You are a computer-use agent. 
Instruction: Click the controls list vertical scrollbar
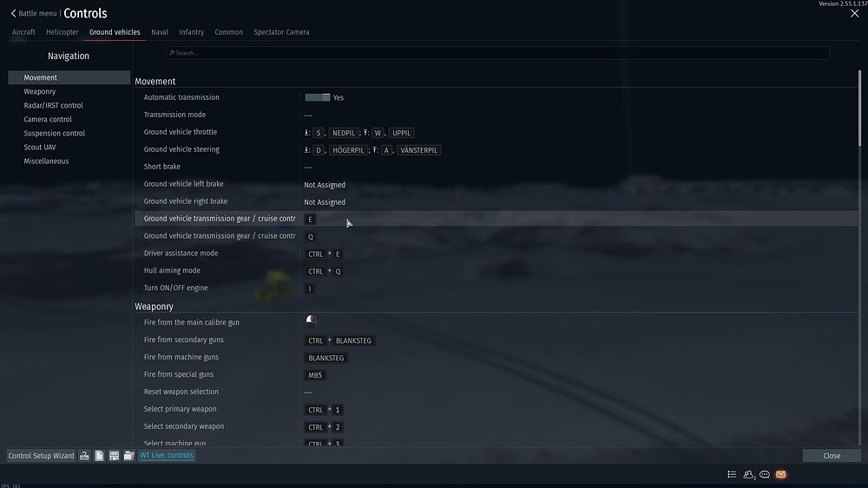859,108
